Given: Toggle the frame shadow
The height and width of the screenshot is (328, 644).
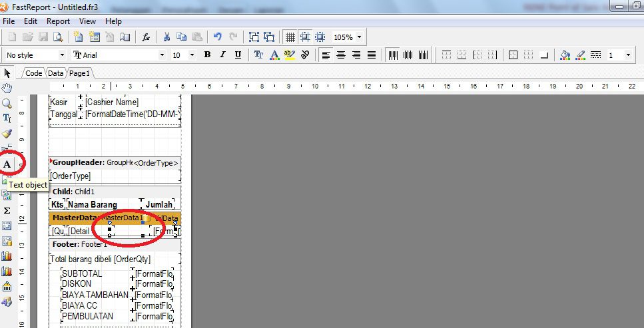Looking at the screenshot, I should (x=544, y=55).
